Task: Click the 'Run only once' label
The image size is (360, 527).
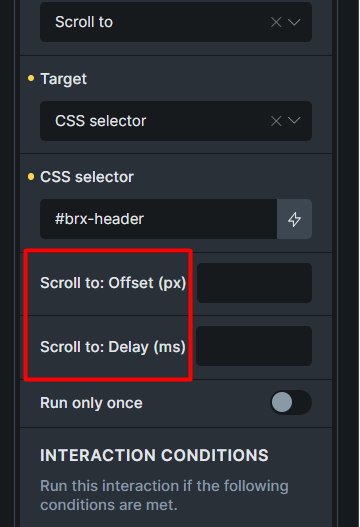Action: (x=91, y=403)
